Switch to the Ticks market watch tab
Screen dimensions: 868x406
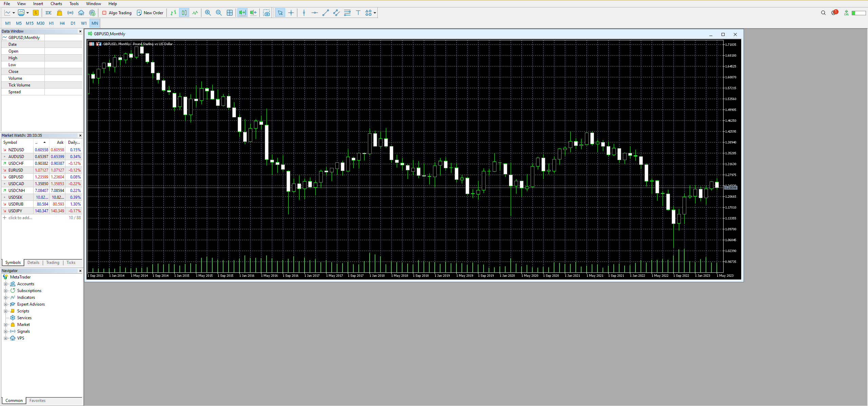[x=70, y=263]
